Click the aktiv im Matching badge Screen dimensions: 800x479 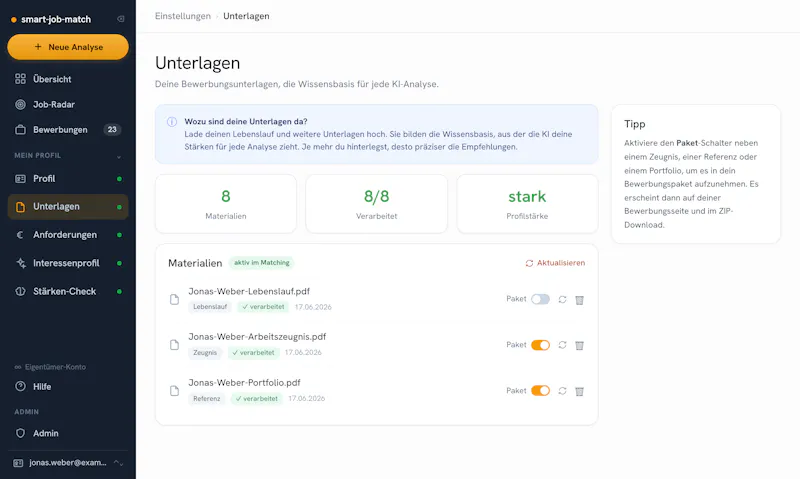(261, 263)
